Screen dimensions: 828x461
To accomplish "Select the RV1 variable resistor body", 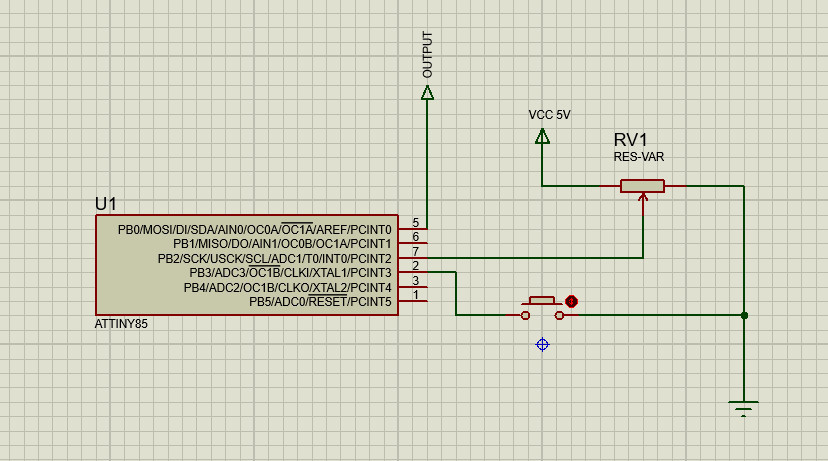I will coord(642,186).
